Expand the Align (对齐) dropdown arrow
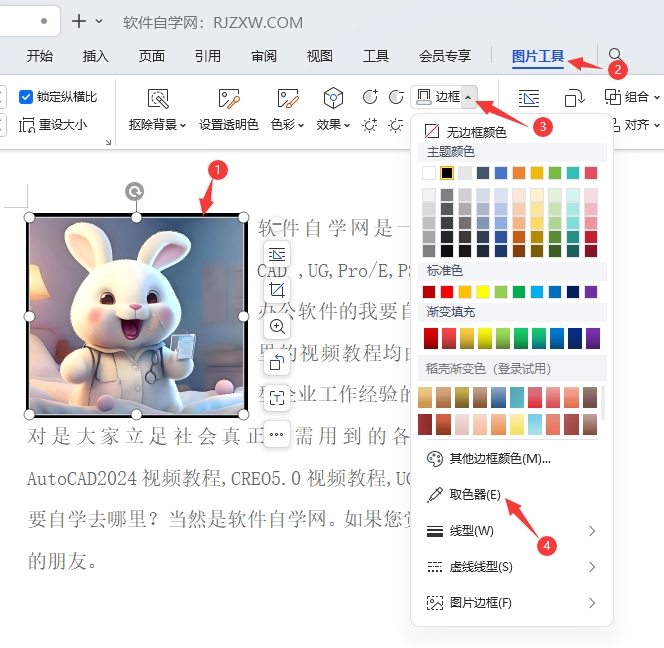The image size is (664, 648). (x=656, y=125)
